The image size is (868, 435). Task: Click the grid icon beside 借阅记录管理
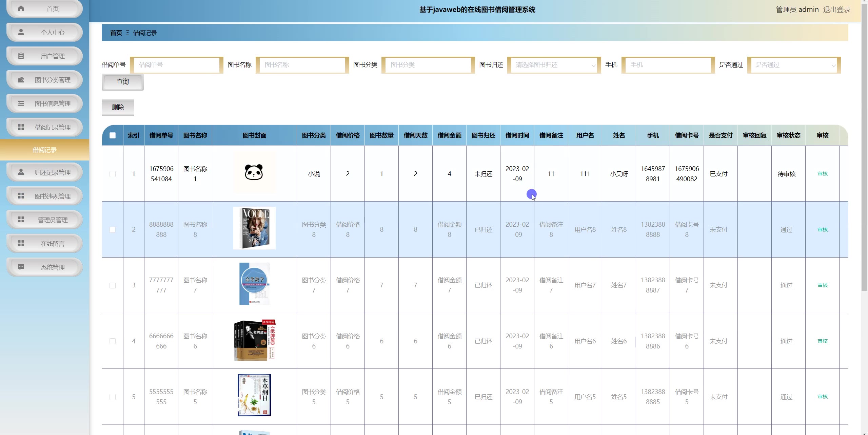(21, 127)
